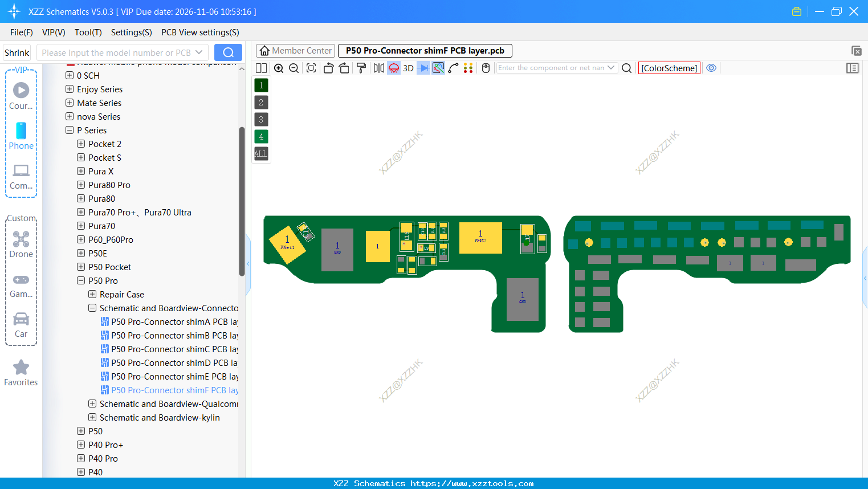Select the Zoom In tool

[279, 68]
